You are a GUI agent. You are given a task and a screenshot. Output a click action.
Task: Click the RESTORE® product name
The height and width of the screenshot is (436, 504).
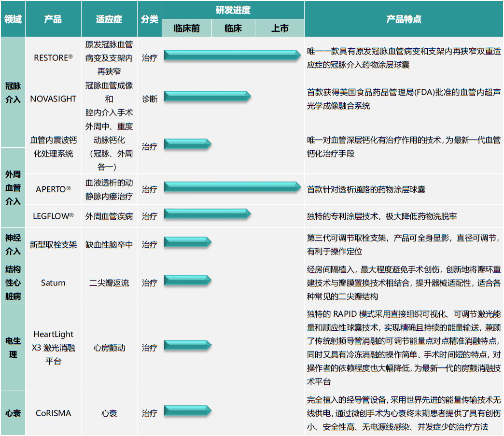(x=53, y=57)
